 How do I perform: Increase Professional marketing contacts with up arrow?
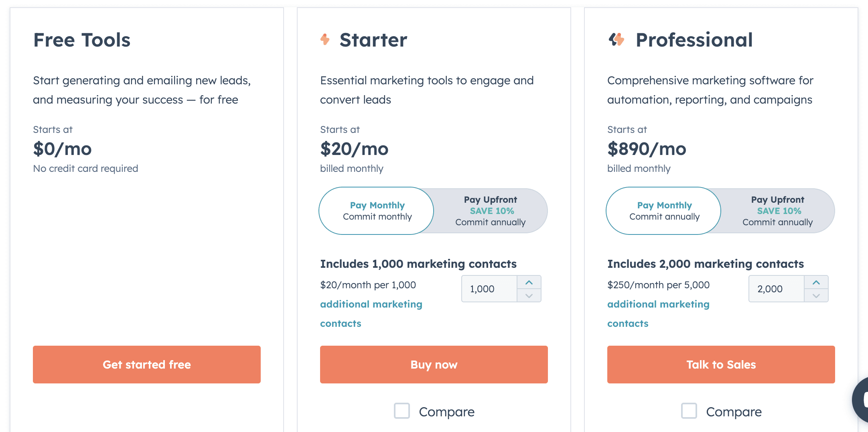[816, 282]
